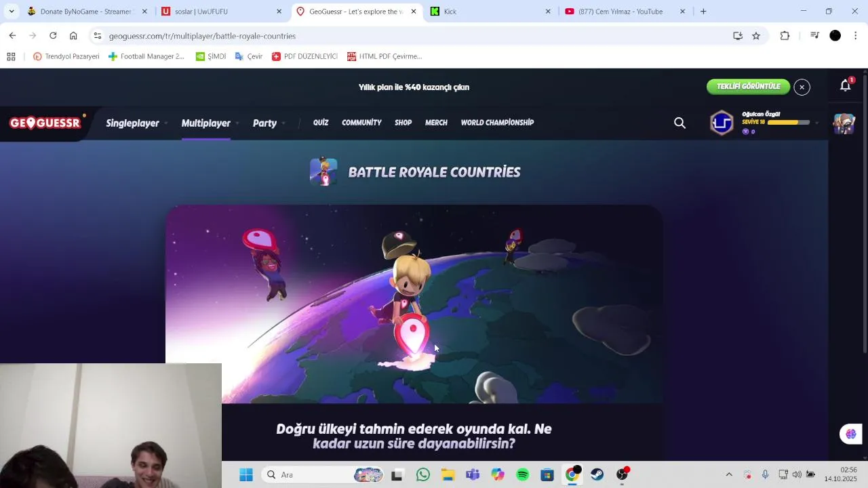Open the volume control in system tray
Screen dimensions: 868x488
[797, 474]
